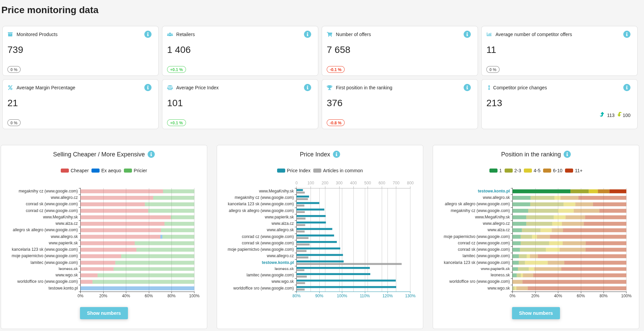Click info icon beside Price Index chart title

tap(337, 154)
